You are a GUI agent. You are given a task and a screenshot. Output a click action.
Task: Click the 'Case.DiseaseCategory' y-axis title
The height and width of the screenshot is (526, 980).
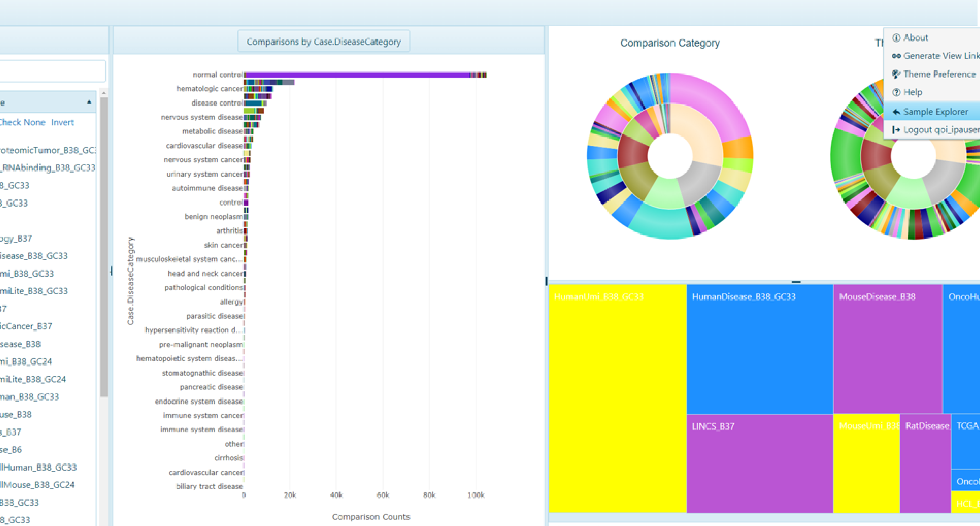click(x=131, y=281)
